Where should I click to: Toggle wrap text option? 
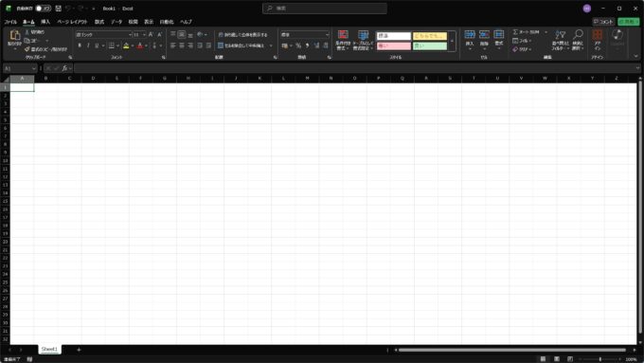pyautogui.click(x=242, y=34)
